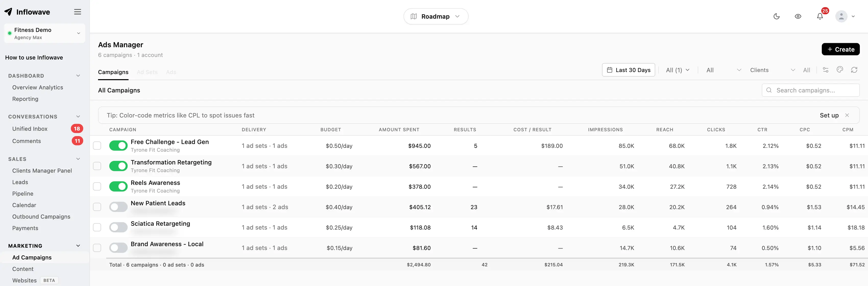The width and height of the screenshot is (868, 286).
Task: Focus the Search campaigns field
Action: [x=810, y=90]
